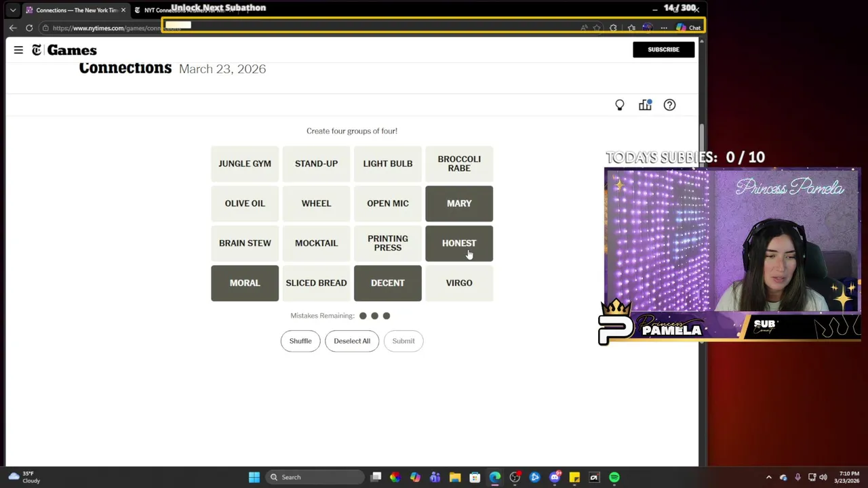Click the Deselect All button
The image size is (868, 488).
[x=352, y=341]
